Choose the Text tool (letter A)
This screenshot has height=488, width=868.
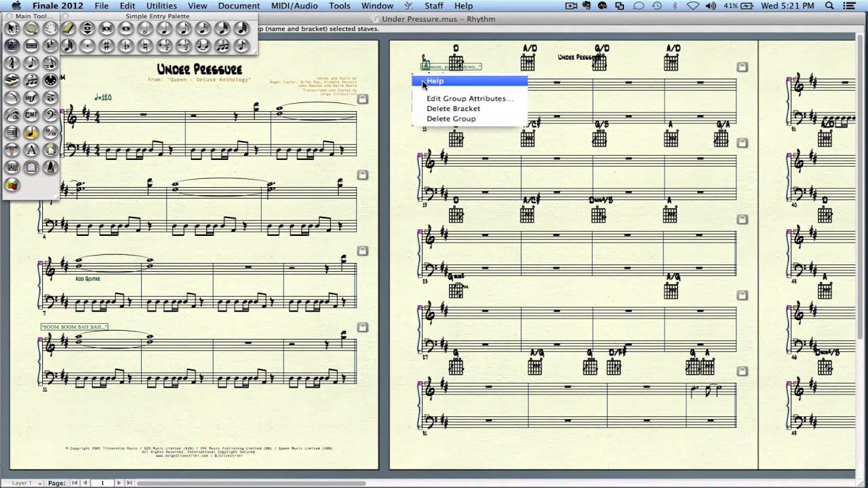[31, 149]
